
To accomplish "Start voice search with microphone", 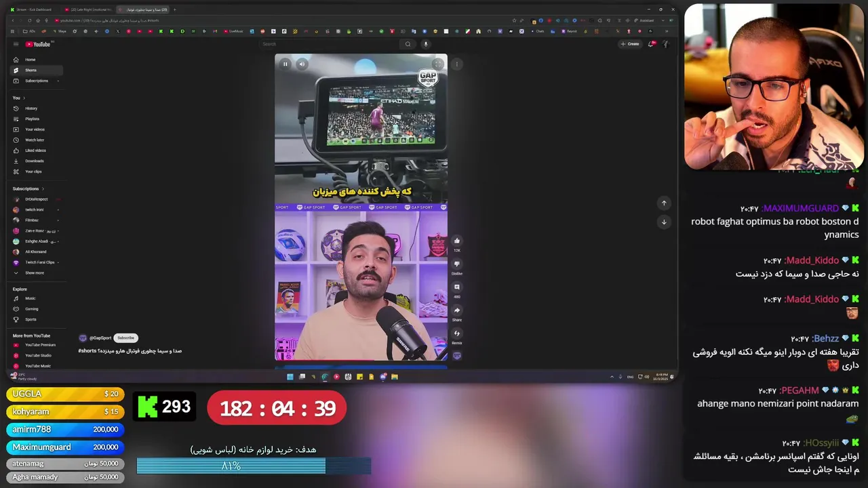I will click(x=426, y=44).
